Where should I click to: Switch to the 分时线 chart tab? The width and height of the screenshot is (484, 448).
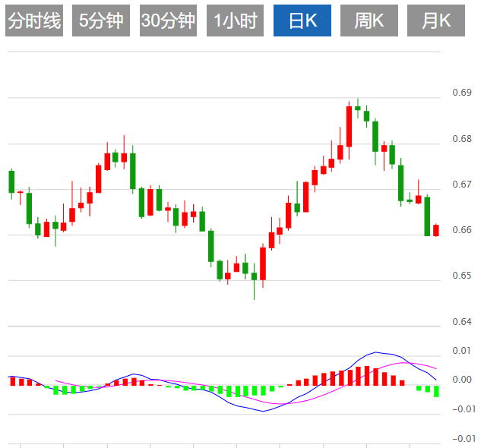(x=34, y=21)
